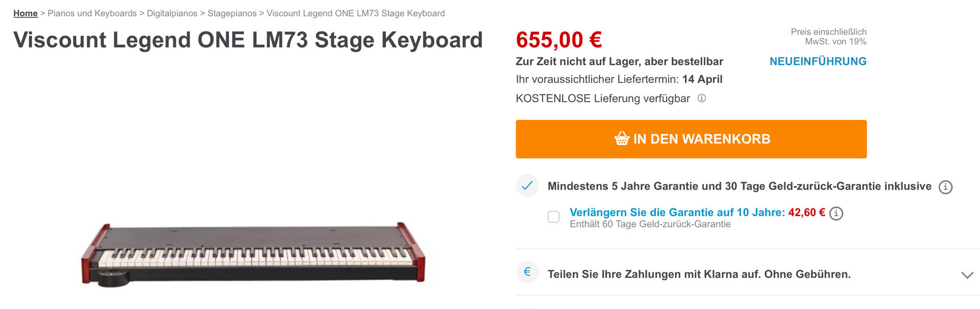Click the Verlängern Sie die Garantie link
This screenshot has height=309, width=980.
coord(677,212)
